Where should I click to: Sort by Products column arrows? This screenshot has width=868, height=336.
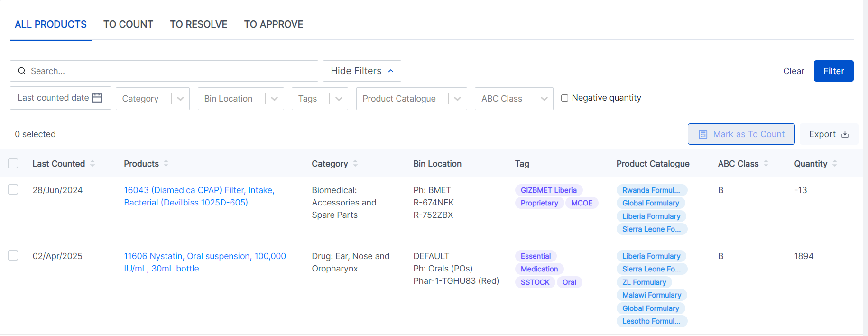[x=166, y=164]
